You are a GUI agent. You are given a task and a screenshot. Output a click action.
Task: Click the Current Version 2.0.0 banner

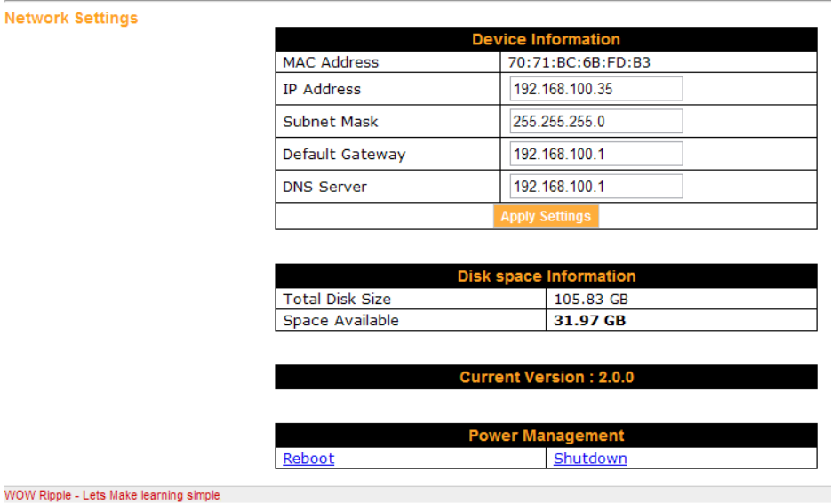pos(546,377)
